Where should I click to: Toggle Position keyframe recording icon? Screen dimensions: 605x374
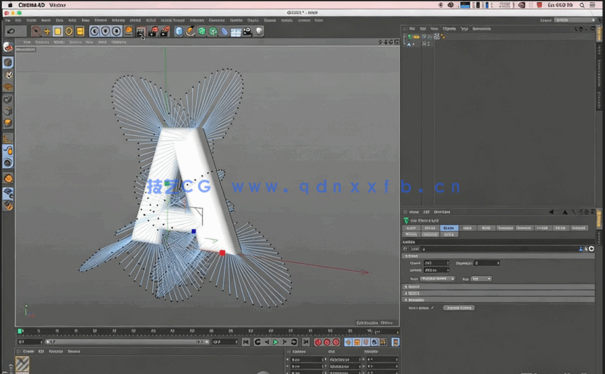[348, 342]
